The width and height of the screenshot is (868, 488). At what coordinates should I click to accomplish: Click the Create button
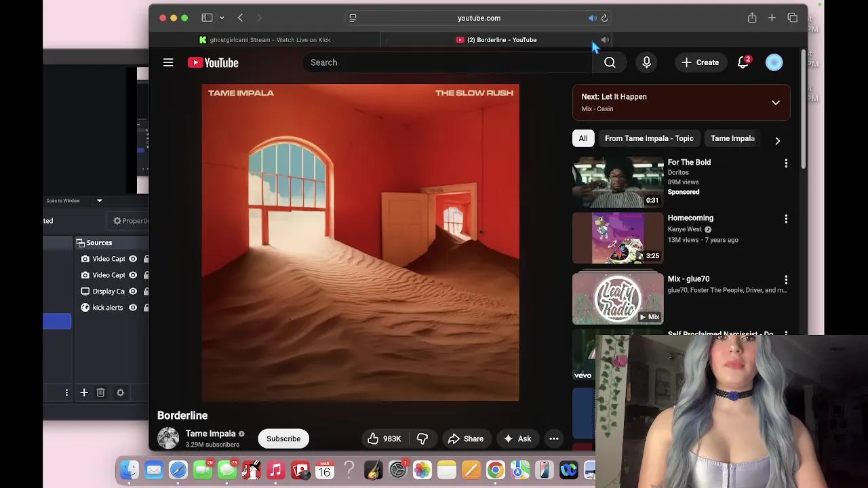(x=700, y=62)
